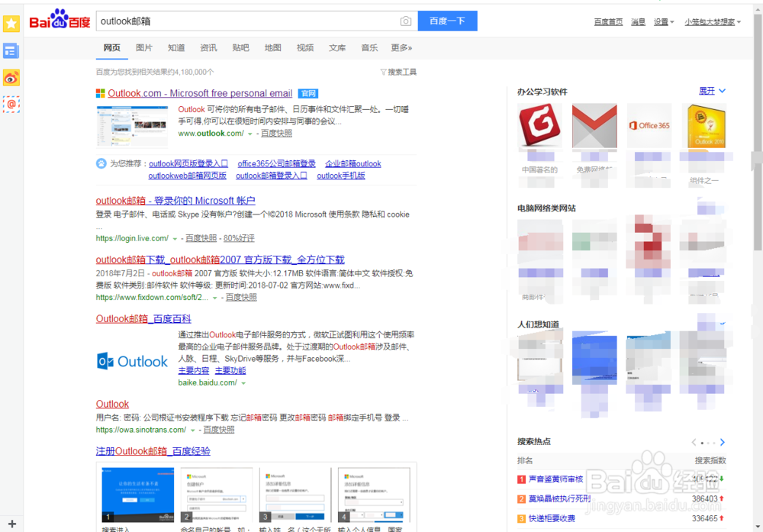
Task: Click the Microsoft logo beside the Outlook.com result
Action: (x=100, y=93)
